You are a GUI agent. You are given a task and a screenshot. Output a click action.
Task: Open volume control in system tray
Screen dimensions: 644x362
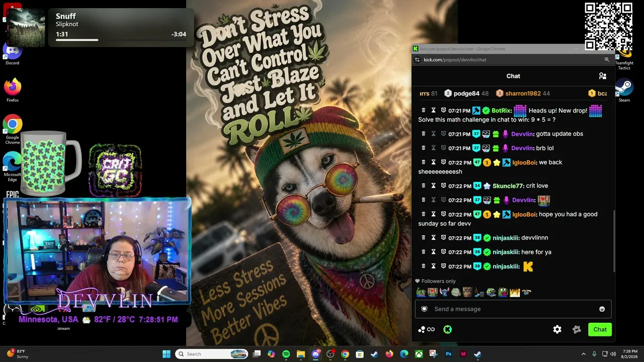[613, 354]
